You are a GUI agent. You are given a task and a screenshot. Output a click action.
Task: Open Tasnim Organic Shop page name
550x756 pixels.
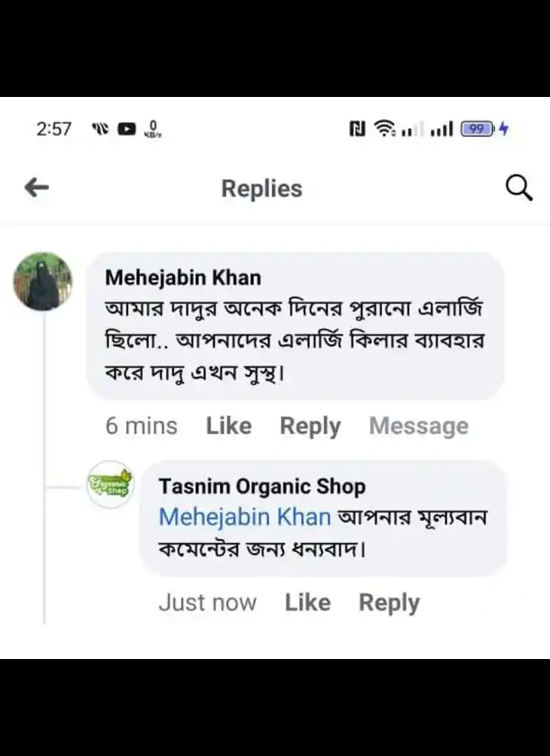tap(262, 486)
